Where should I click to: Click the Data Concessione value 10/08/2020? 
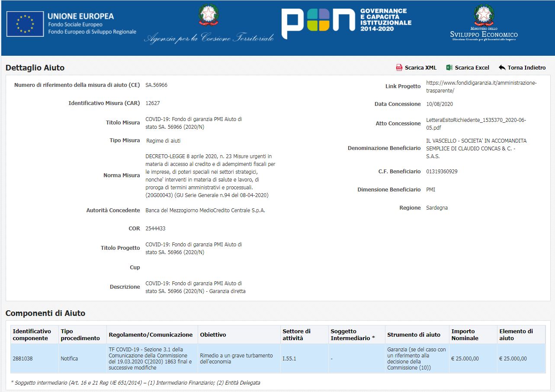pos(440,104)
